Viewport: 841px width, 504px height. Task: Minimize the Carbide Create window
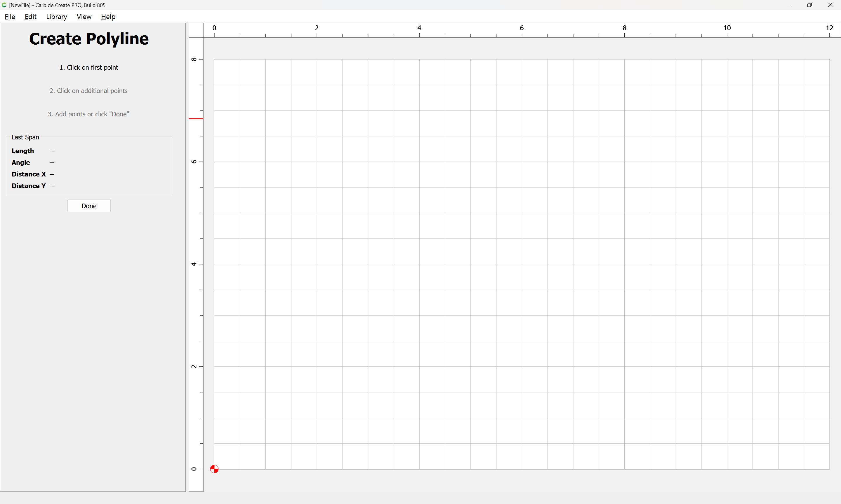pos(789,5)
